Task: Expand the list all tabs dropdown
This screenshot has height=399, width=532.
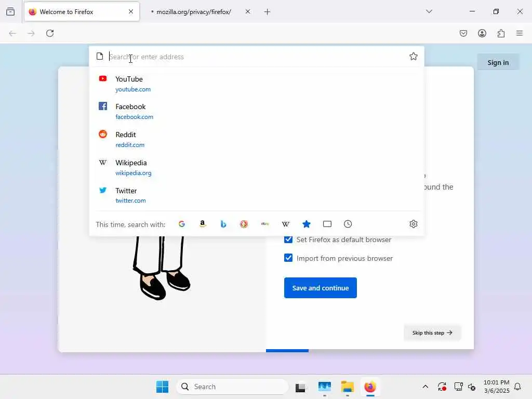Action: 429,11
